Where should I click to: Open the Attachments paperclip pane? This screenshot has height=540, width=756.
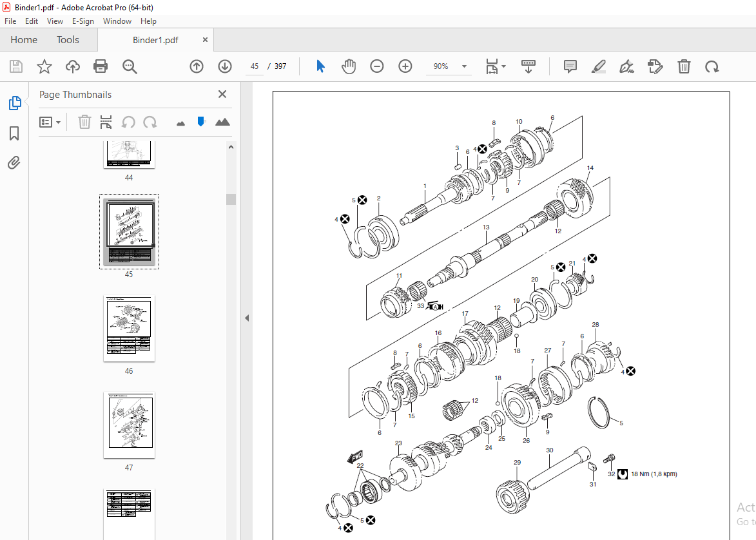[x=14, y=163]
